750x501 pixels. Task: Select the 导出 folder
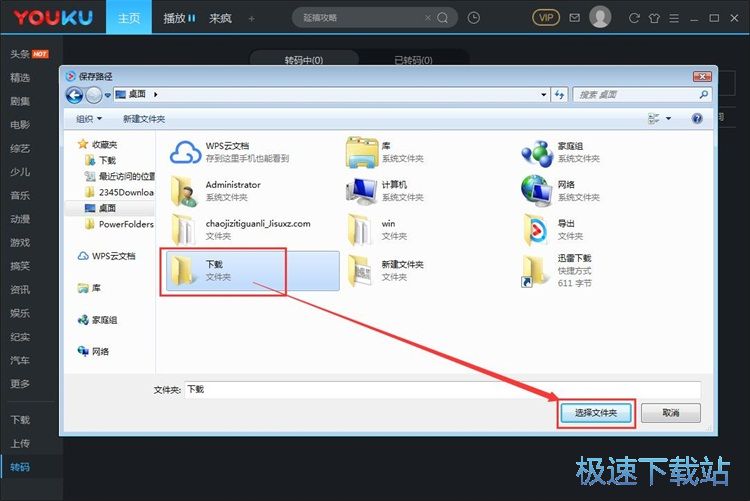coord(553,229)
